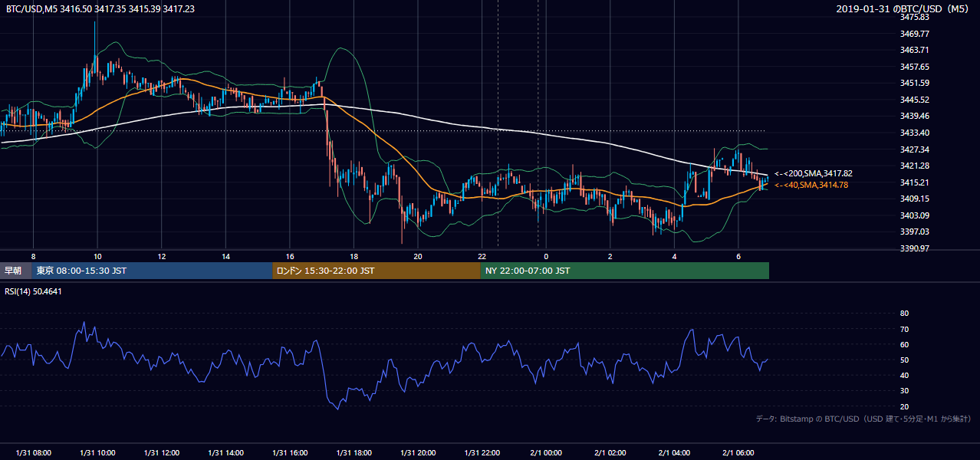Click the ロンドン 15:30-22:00 JST session bar
This screenshot has width=980, height=460.
click(x=377, y=271)
